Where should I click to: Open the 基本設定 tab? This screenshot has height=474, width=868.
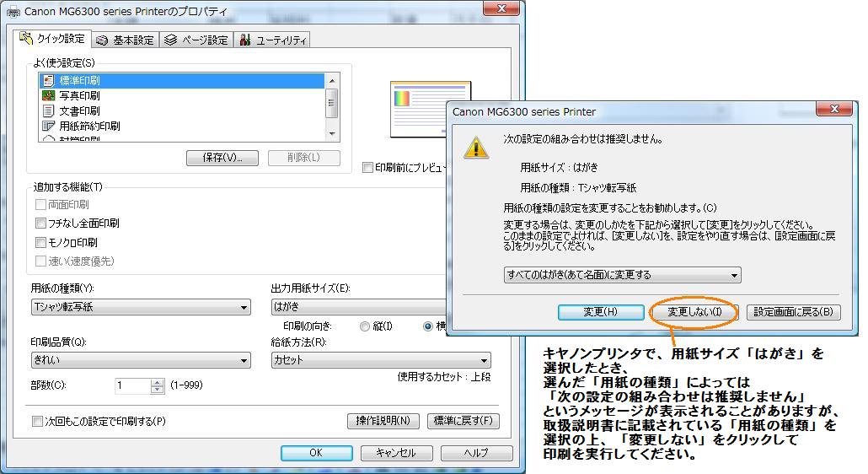pyautogui.click(x=126, y=40)
